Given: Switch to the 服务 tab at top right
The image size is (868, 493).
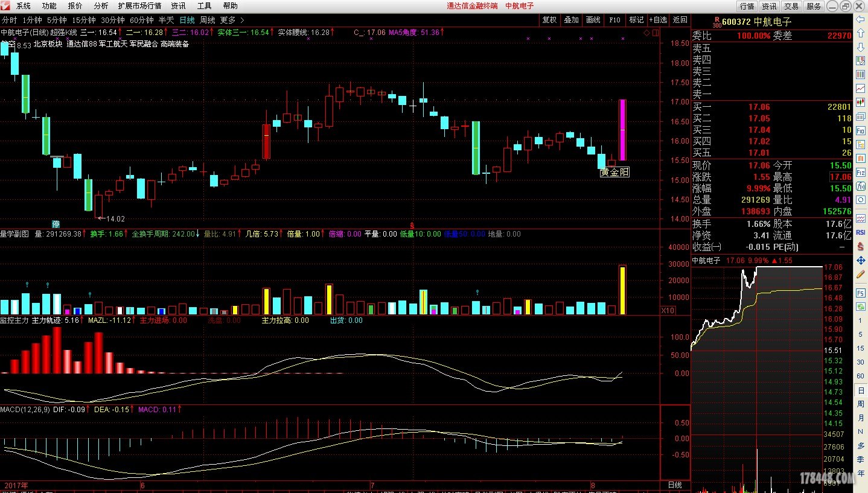Looking at the screenshot, I should (814, 6).
